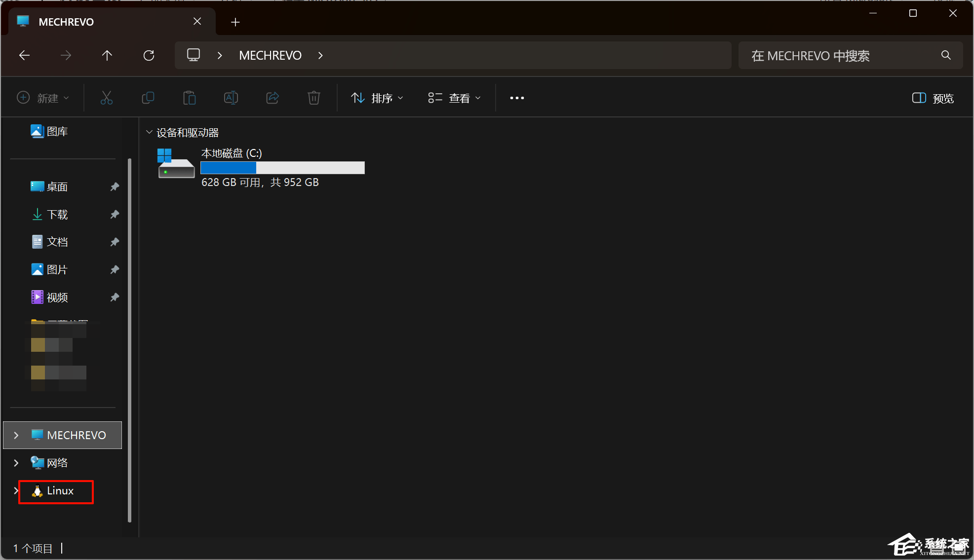The width and height of the screenshot is (974, 560).
Task: Expand the MECHREVO tree node chevron
Action: point(15,435)
